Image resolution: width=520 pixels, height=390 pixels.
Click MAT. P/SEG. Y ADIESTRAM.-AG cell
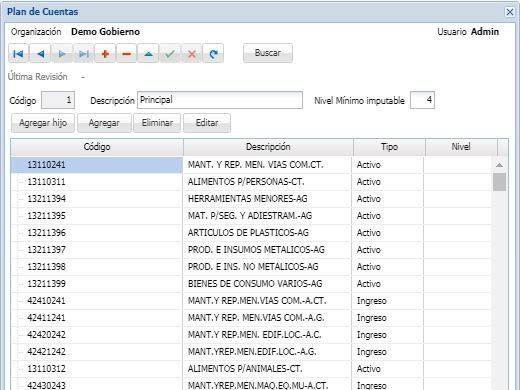[267, 216]
